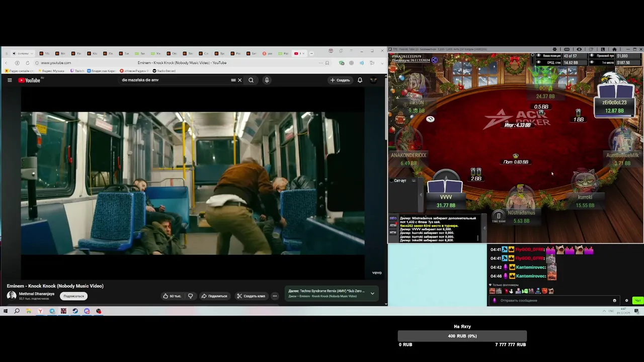Bookmark the page with the address bar icon
644x362 pixels.
327,63
